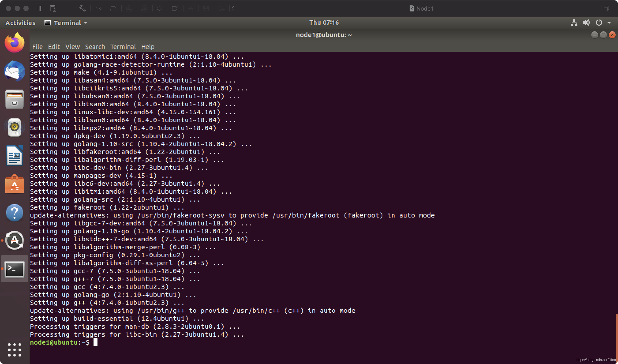Click line 'Setting up manpages-dev (4.15-1)'
Screen dimensions: 618x364
coord(101,176)
